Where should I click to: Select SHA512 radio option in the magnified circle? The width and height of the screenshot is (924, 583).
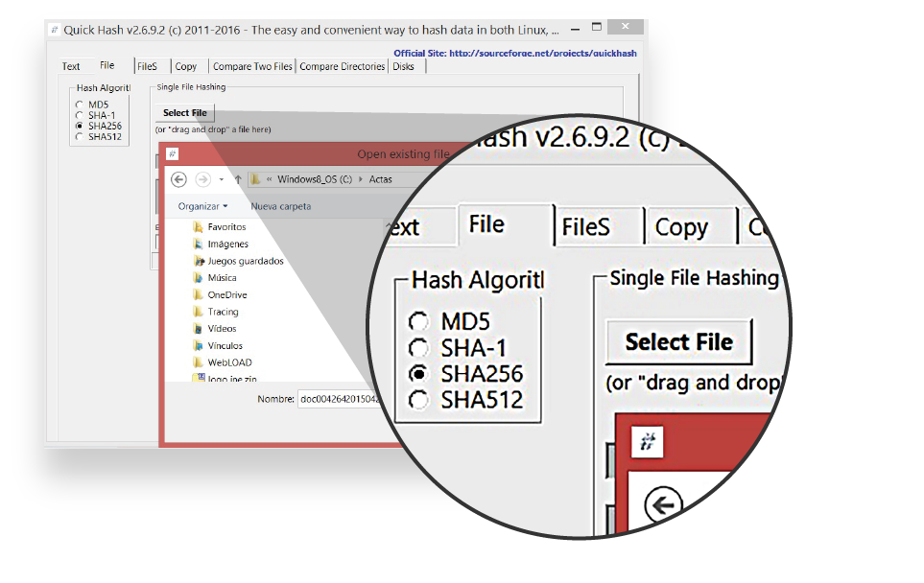point(418,401)
